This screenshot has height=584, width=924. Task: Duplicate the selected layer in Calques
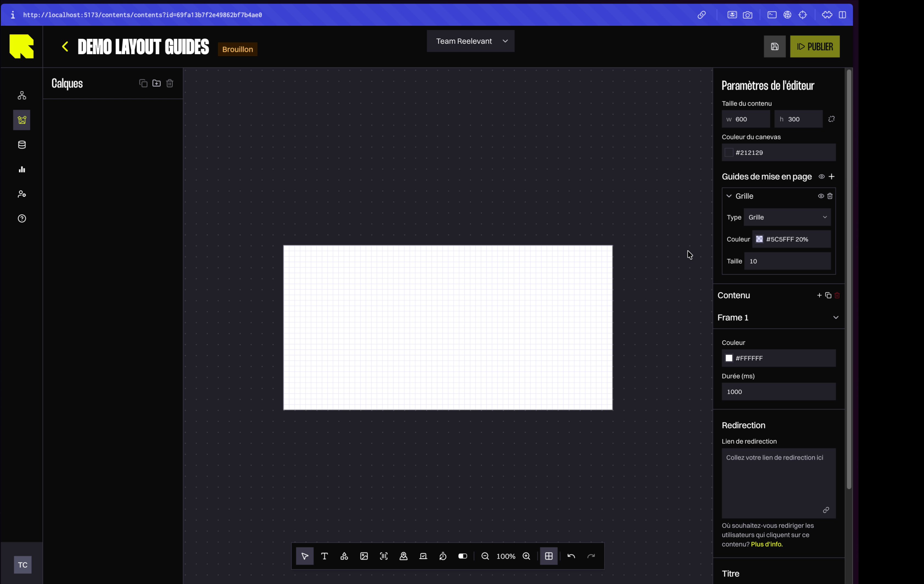pos(143,83)
